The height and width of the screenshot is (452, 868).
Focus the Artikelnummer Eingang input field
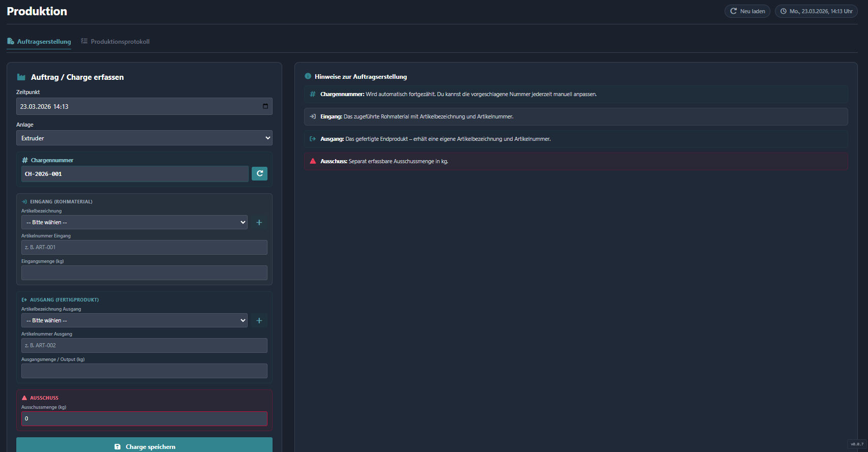tap(144, 247)
